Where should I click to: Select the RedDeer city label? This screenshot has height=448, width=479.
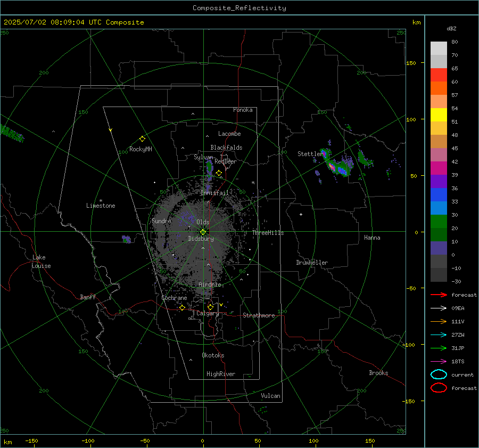click(226, 161)
